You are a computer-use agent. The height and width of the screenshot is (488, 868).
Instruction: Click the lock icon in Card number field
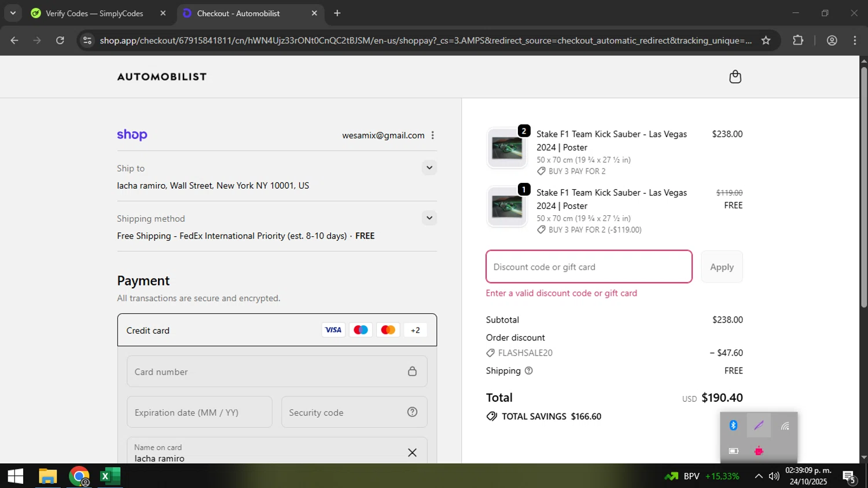pyautogui.click(x=412, y=371)
